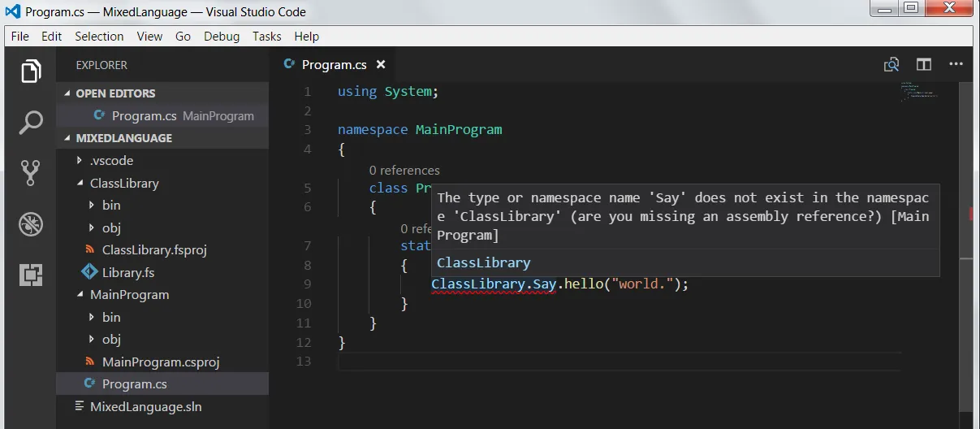Viewport: 980px width, 429px height.
Task: Open the Tasks menu
Action: coord(266,37)
